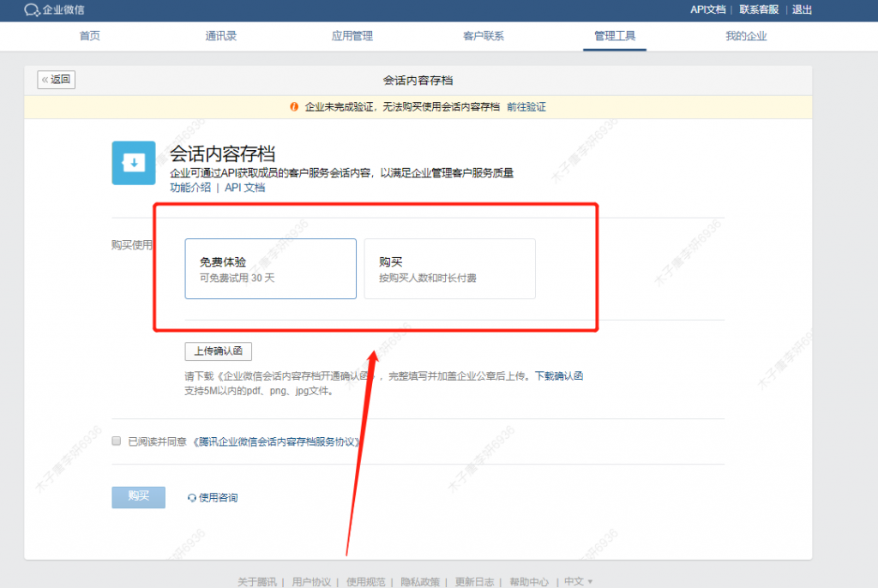Switch to the 我的企业 tab
This screenshot has height=588, width=878.
[746, 36]
